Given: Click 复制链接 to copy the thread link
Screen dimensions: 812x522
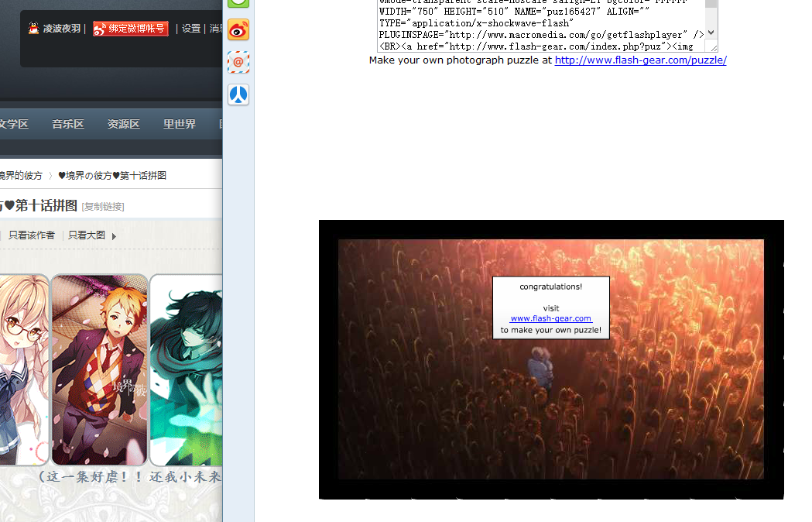Looking at the screenshot, I should click(x=103, y=207).
